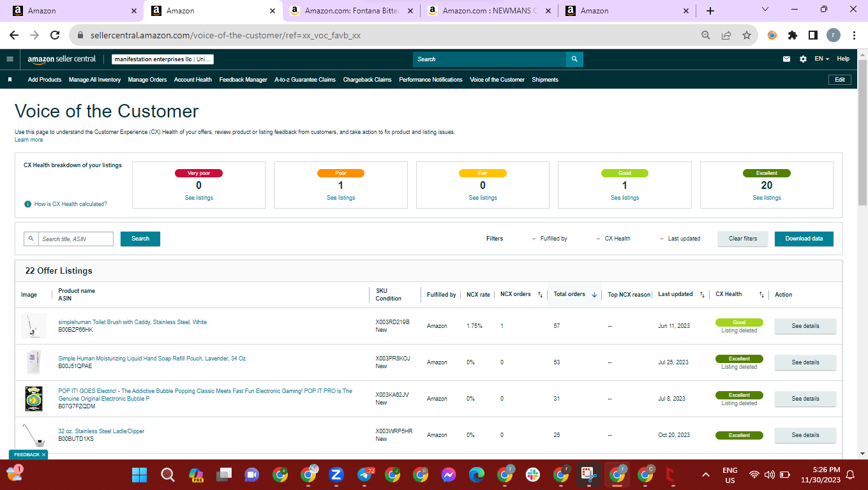Sort by Last updated column arrows
The image size is (868, 490).
(x=702, y=295)
